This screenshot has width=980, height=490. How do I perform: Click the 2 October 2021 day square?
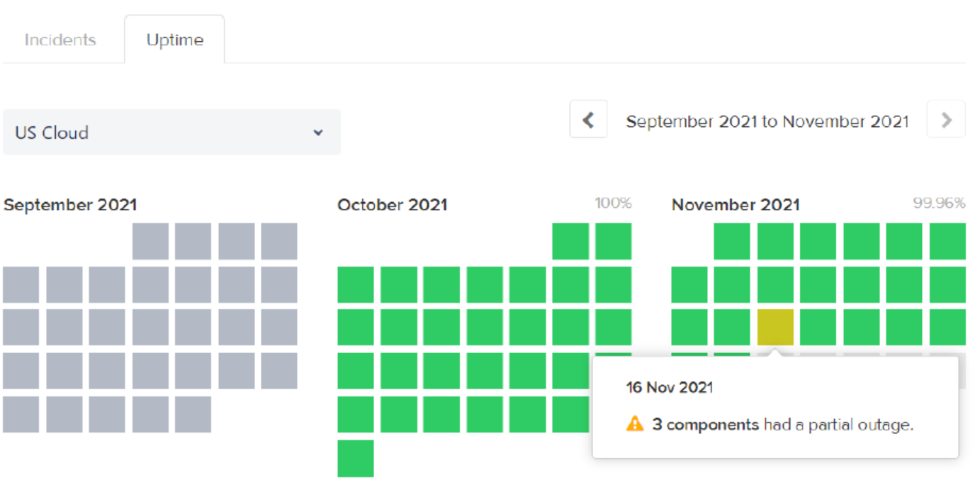[613, 241]
